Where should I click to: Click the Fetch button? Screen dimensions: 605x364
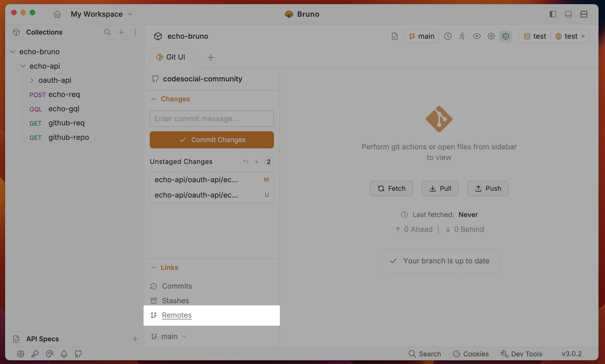pos(391,188)
